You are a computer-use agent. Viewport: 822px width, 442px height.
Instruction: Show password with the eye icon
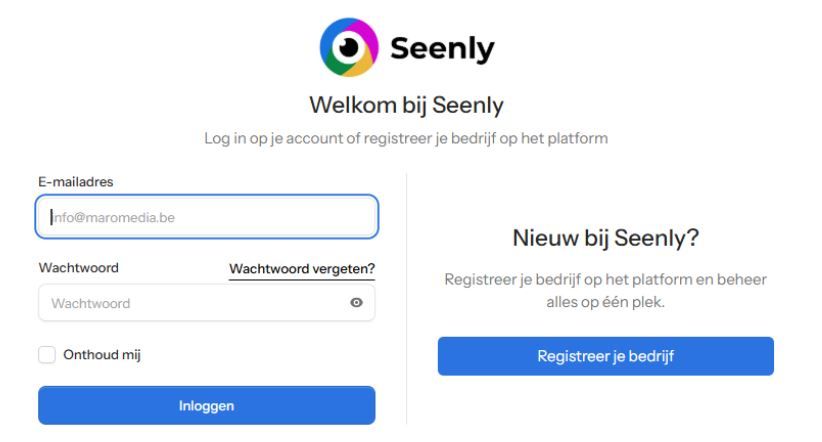(357, 303)
